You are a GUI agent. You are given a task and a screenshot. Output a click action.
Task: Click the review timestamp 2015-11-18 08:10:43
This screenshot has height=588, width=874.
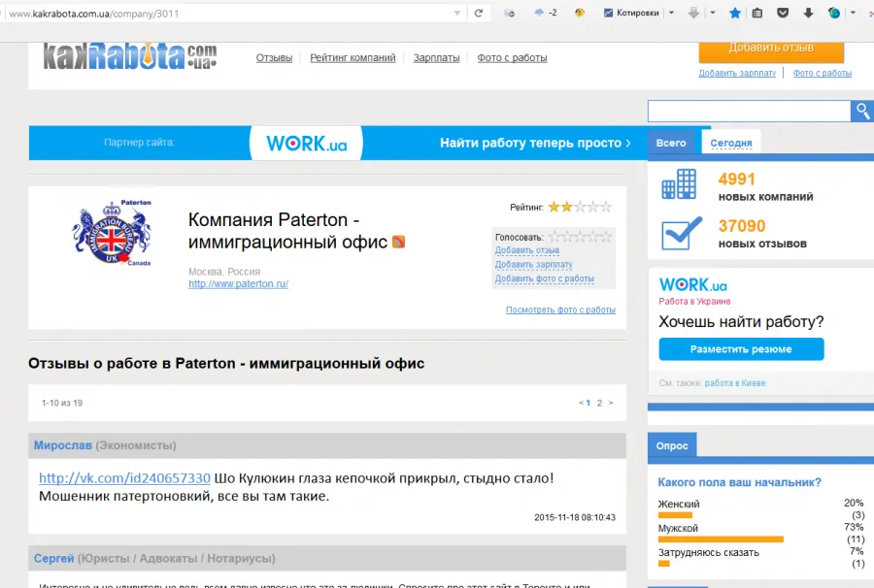tap(575, 517)
